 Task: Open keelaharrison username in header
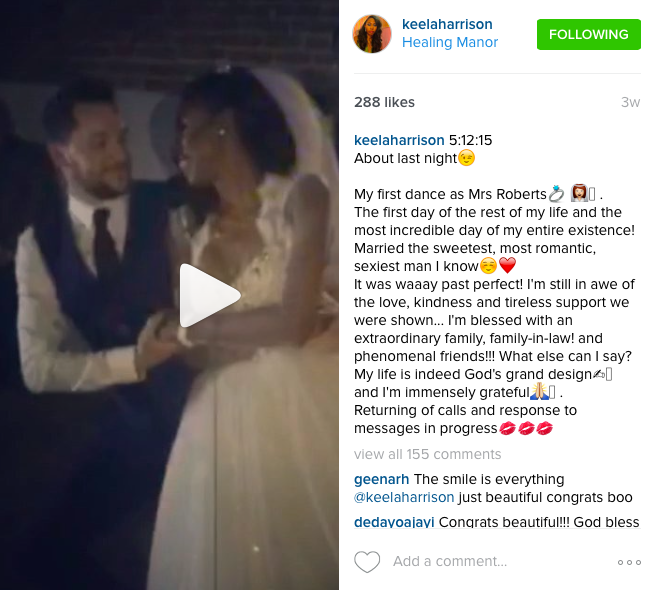[x=447, y=24]
